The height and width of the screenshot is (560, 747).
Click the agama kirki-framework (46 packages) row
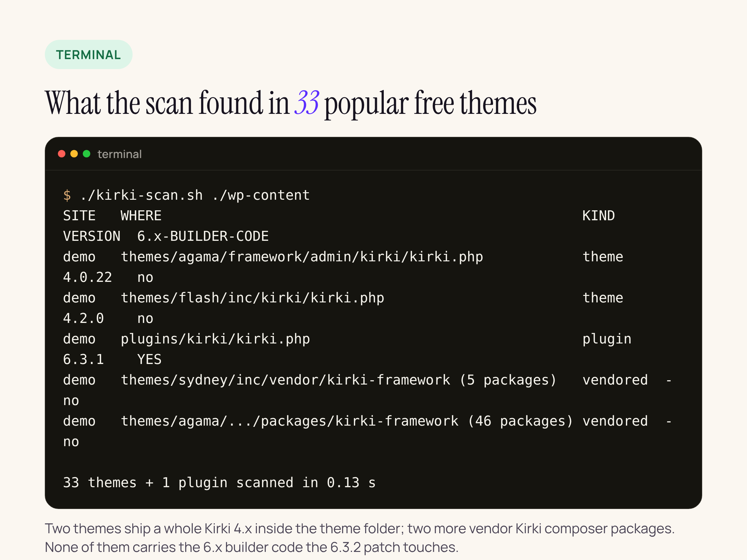pyautogui.click(x=367, y=432)
